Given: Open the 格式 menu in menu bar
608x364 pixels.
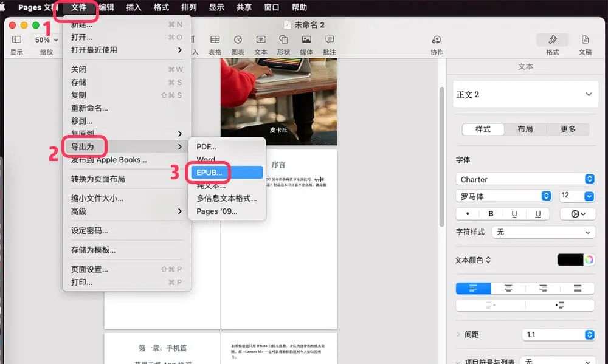Looking at the screenshot, I should [161, 7].
